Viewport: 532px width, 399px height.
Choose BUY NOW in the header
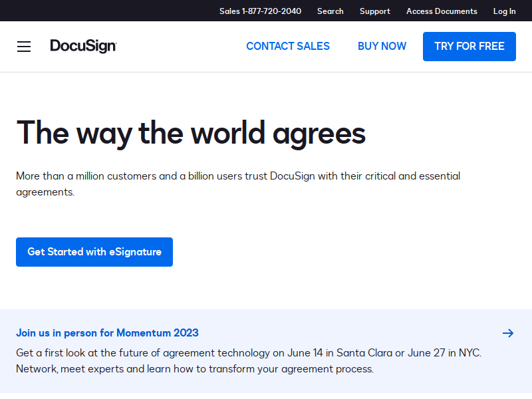point(382,46)
